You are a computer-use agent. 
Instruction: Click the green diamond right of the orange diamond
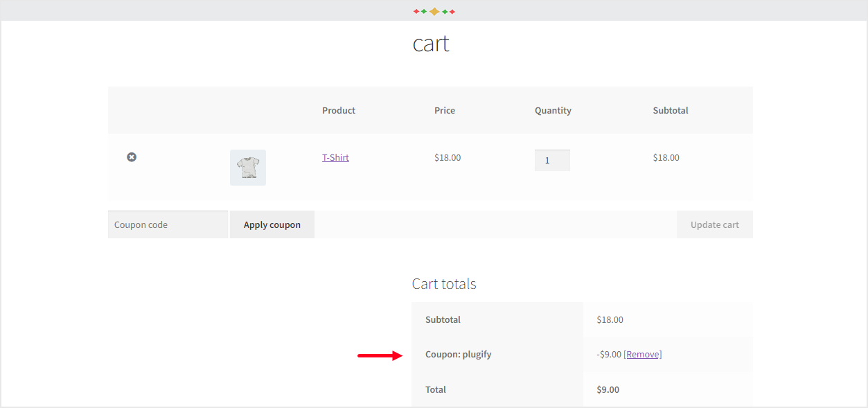point(445,11)
